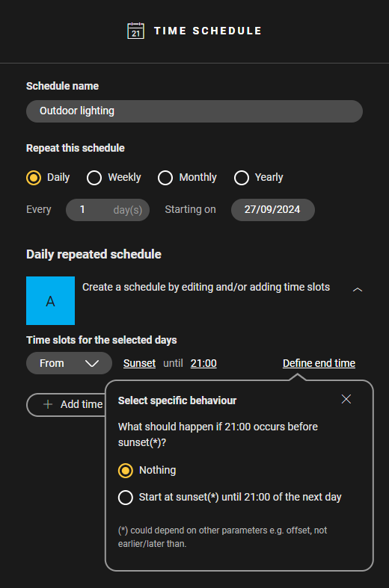Select Start at sunset until next day
389x588 pixels.
coord(126,498)
